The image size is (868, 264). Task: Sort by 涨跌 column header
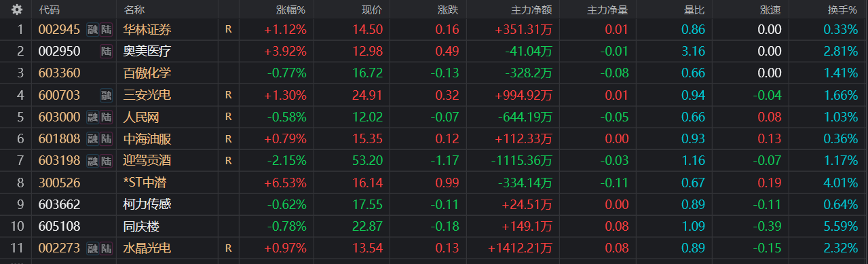point(448,10)
